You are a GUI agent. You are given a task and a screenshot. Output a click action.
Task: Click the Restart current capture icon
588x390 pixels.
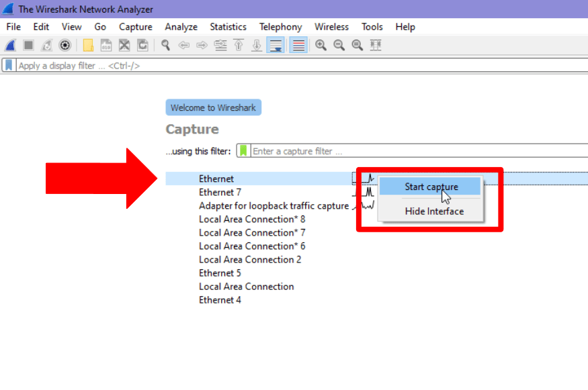pos(46,46)
